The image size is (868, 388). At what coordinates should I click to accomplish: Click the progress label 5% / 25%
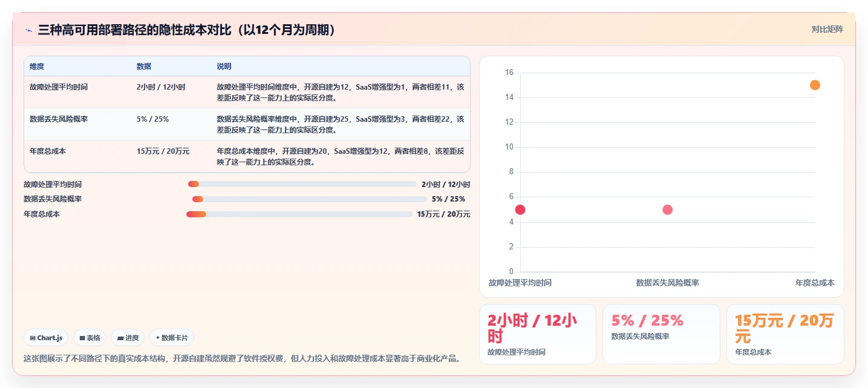tap(448, 199)
